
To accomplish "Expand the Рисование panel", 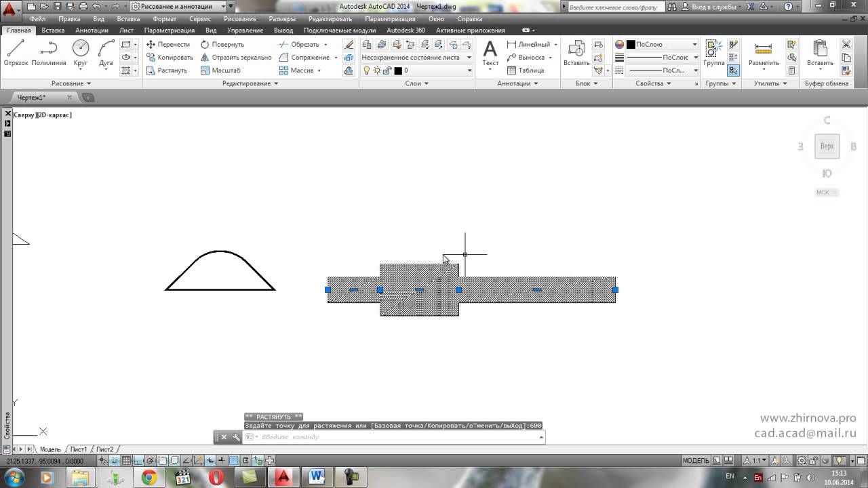I will (71, 83).
